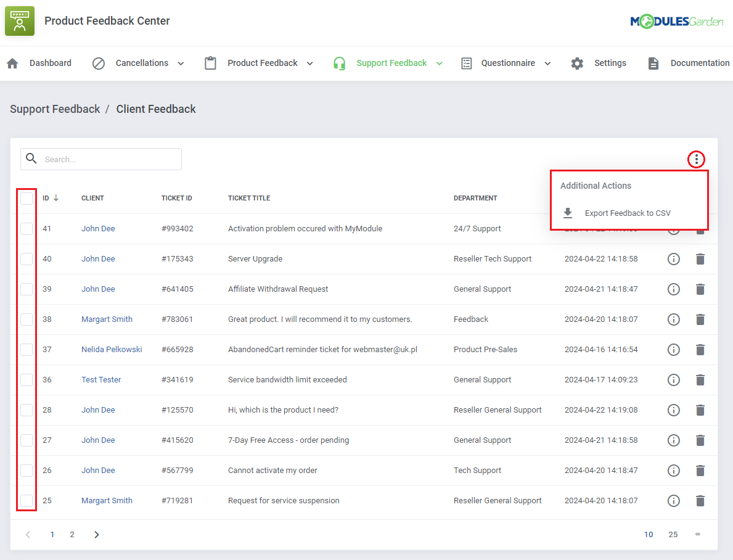Click the Product Feedback Center logo icon
The image size is (733, 560).
[x=20, y=21]
